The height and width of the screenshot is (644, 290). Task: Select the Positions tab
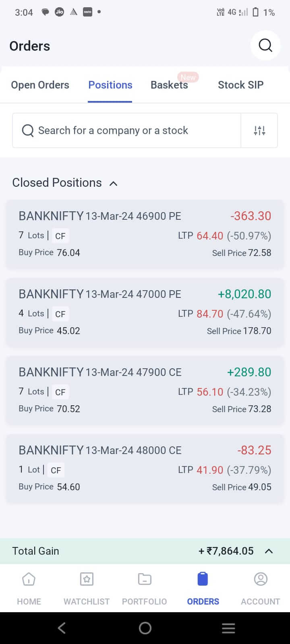[110, 85]
